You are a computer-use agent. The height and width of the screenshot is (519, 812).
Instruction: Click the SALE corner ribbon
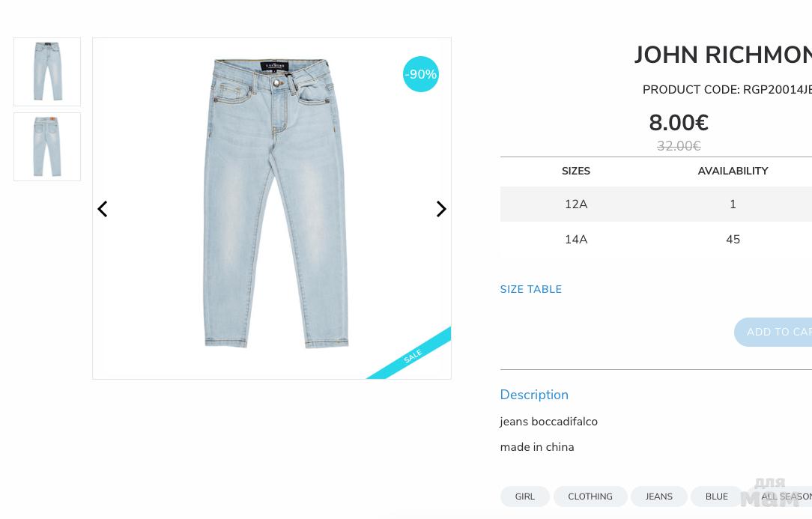point(413,356)
